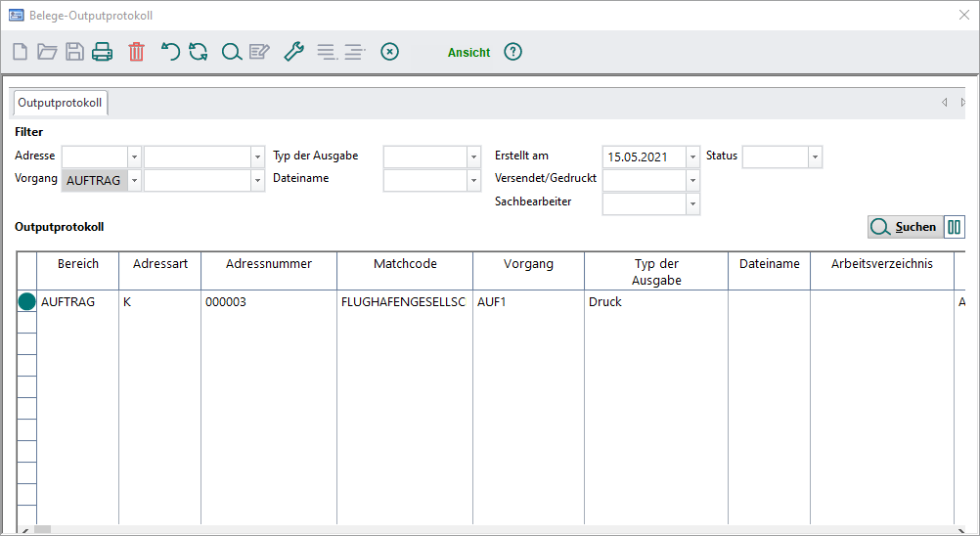Screen dimensions: 980x536
Task: Click the table's horizontal scrollbar
Action: [489, 529]
